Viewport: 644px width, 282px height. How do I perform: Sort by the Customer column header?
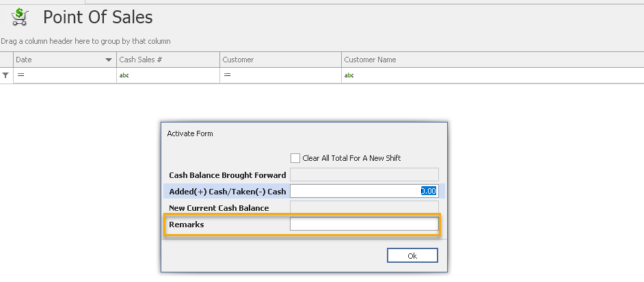[280, 60]
